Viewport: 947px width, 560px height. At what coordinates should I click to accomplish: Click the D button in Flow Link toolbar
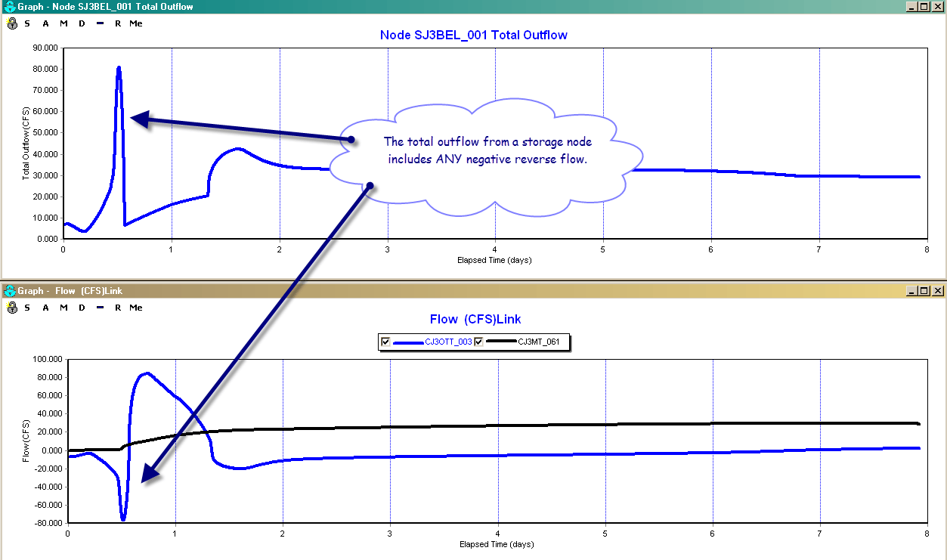(82, 308)
